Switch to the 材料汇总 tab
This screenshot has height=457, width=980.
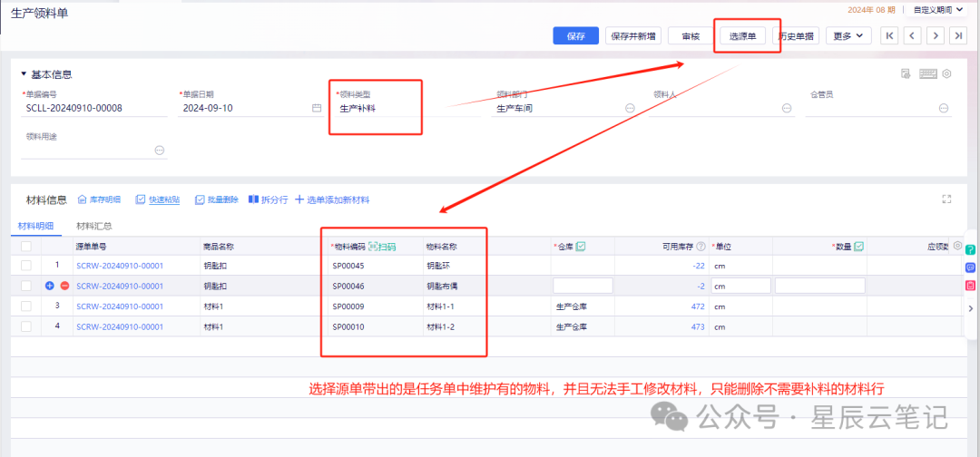click(93, 226)
